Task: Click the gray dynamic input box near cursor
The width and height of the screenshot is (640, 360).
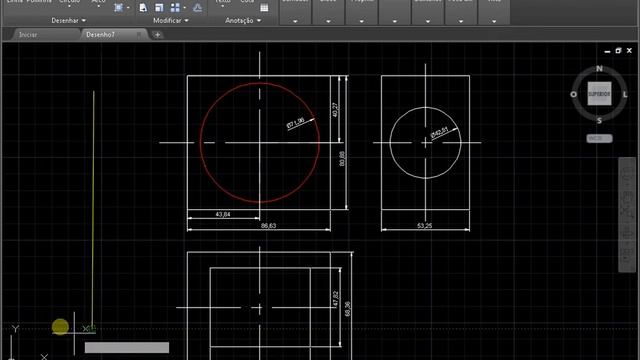Action: click(x=127, y=347)
